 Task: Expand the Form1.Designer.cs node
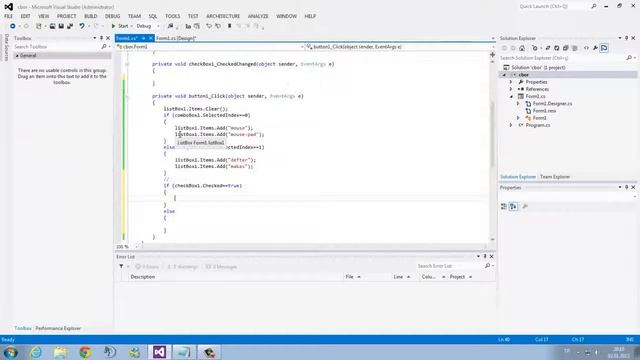[x=518, y=104]
